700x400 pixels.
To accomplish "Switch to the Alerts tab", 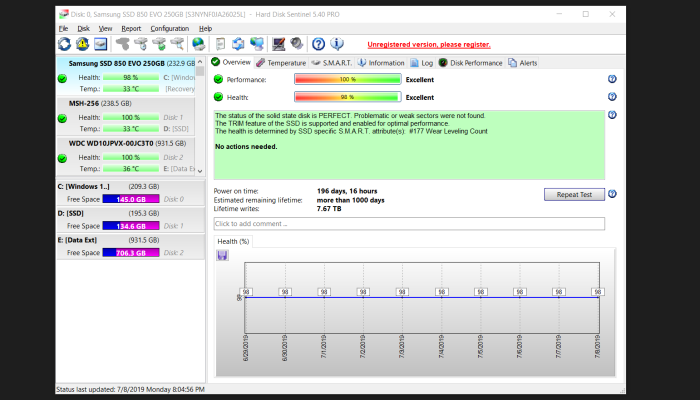I will [522, 63].
